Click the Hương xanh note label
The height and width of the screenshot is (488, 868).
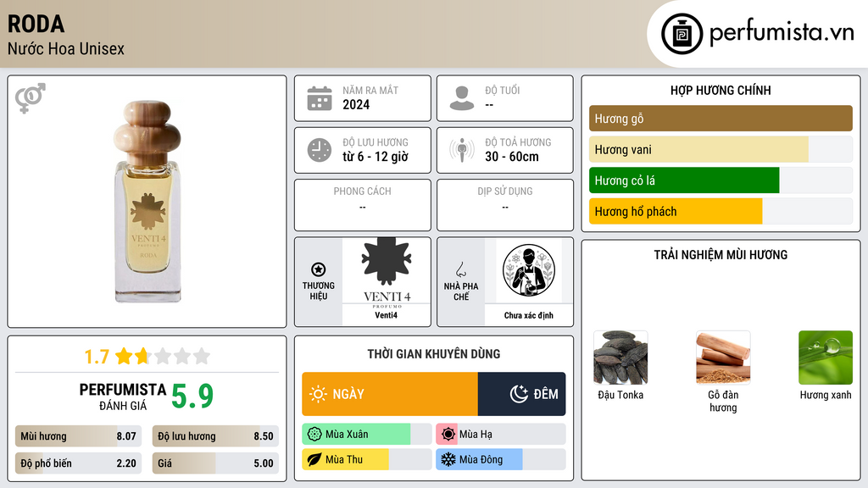[x=826, y=395]
